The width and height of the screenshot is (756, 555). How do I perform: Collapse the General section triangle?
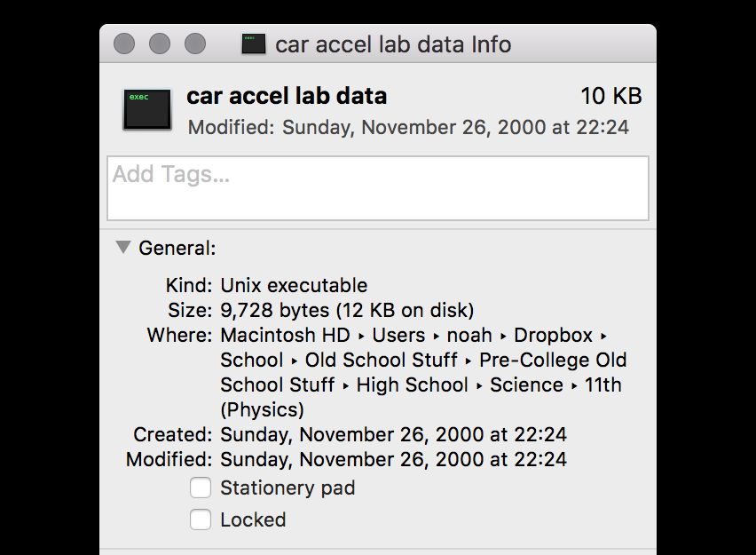click(123, 248)
